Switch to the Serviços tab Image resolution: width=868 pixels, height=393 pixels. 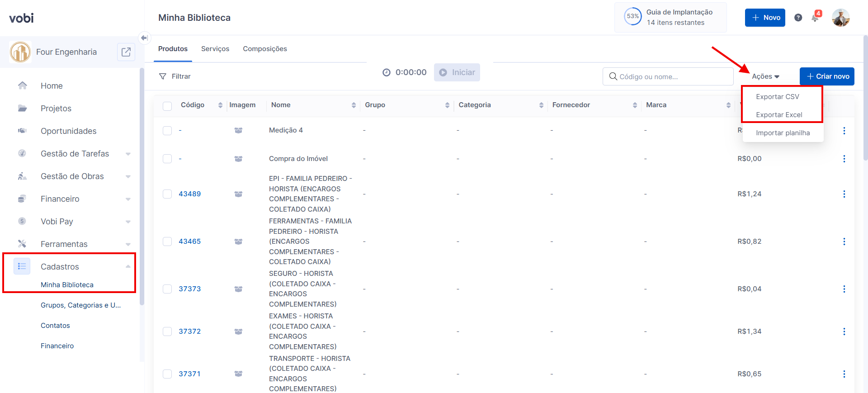tap(215, 49)
